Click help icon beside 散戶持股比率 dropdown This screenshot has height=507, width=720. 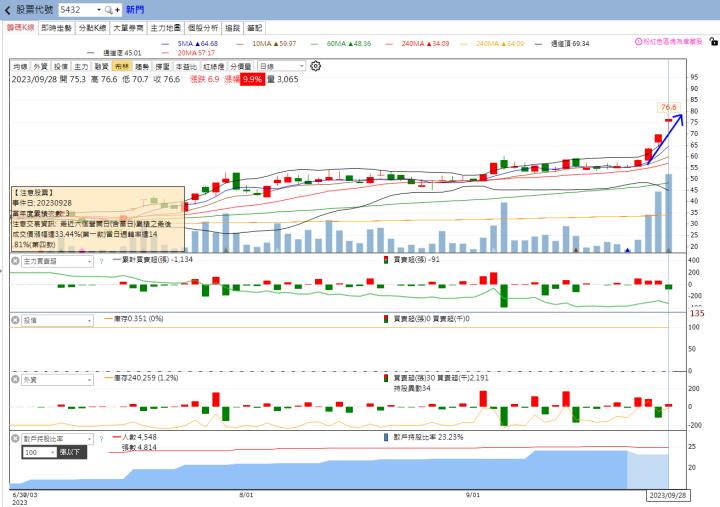[101, 439]
